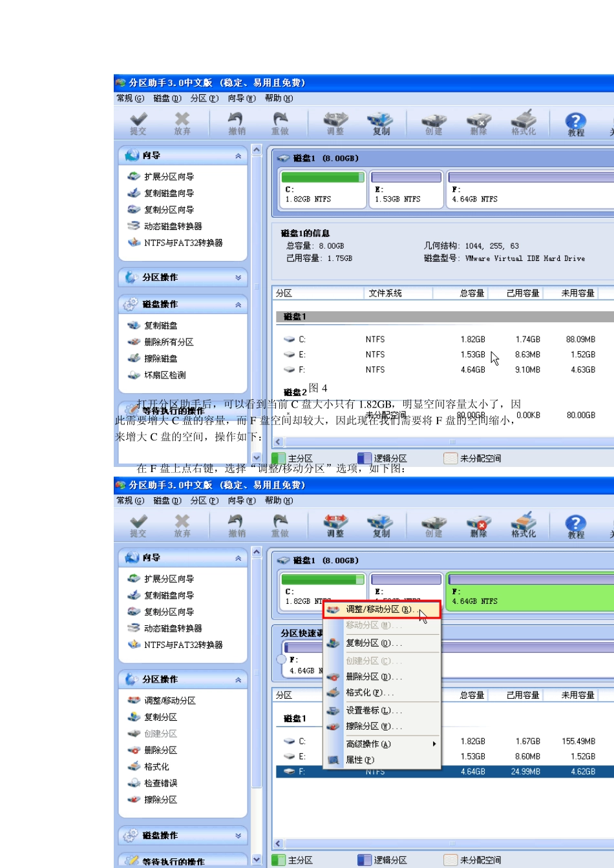614x868 pixels.
Task: Select F: partition block in upper disk map
Action: pos(530,189)
